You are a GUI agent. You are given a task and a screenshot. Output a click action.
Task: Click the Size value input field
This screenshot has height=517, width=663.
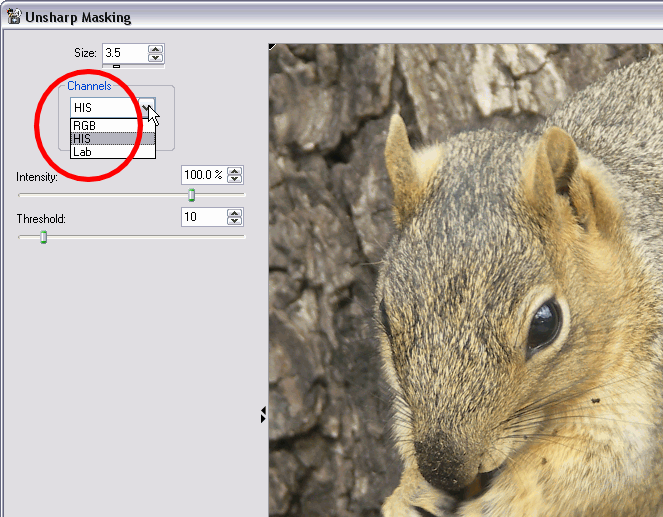point(123,53)
